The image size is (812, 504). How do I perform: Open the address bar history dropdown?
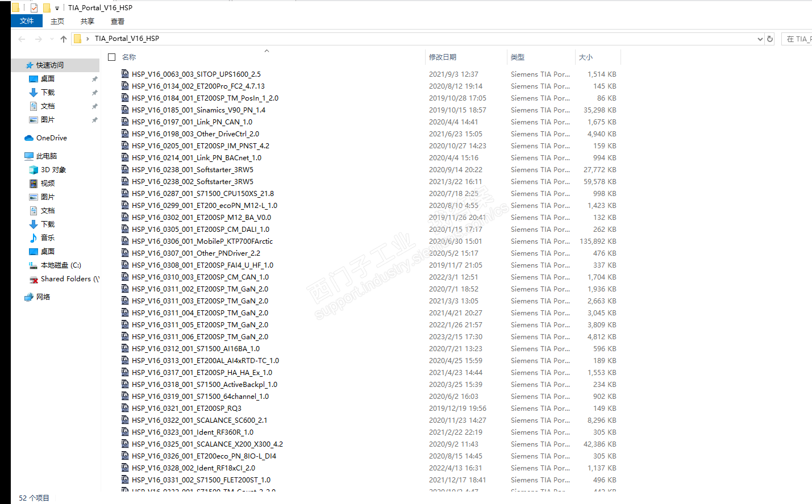(x=760, y=39)
